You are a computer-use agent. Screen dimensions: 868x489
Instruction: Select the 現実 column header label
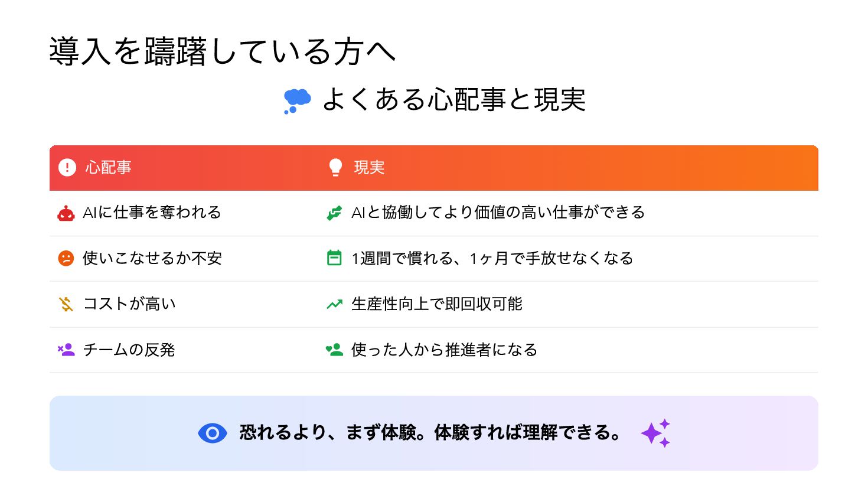pos(369,168)
